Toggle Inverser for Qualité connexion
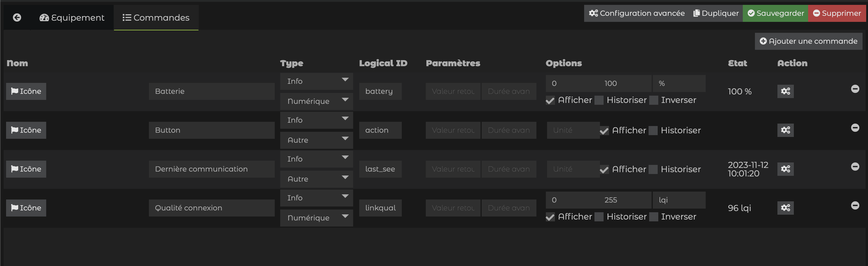 [653, 217]
